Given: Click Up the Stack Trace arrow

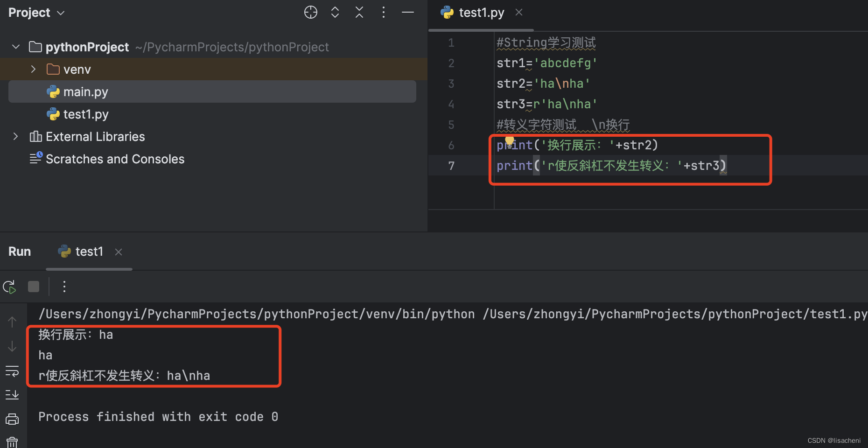Looking at the screenshot, I should [x=12, y=322].
